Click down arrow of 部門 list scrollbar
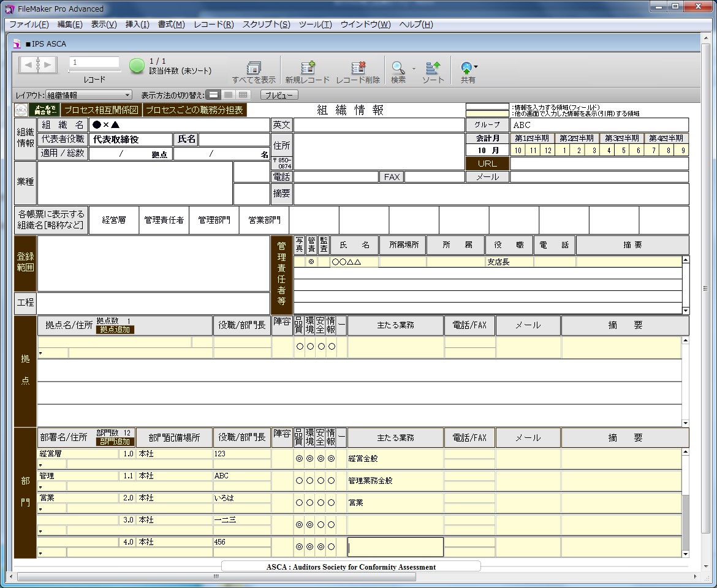717x588 pixels. click(x=686, y=554)
